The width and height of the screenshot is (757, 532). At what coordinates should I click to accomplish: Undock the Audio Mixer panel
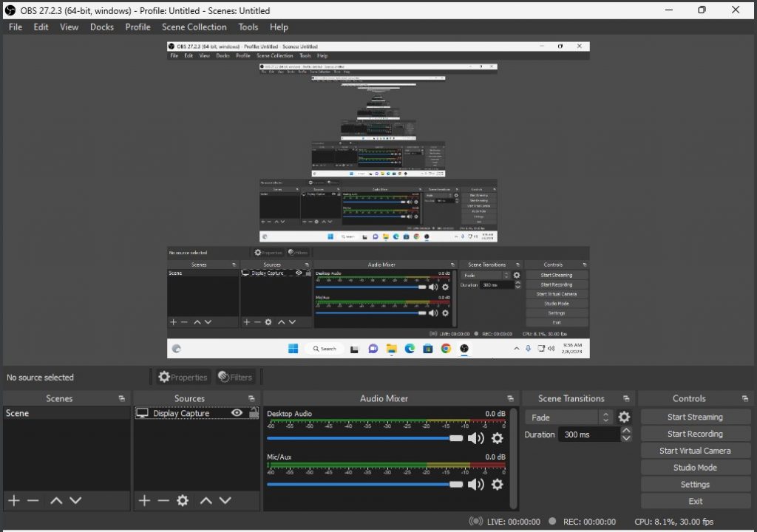[x=510, y=398]
